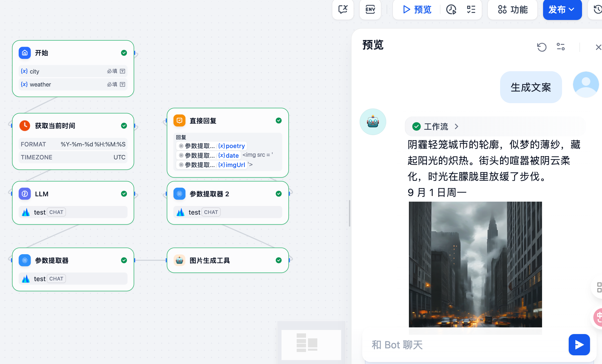Screen dimensions: 602x364
Task: Click the 开始 node success checkmark
Action: point(124,53)
